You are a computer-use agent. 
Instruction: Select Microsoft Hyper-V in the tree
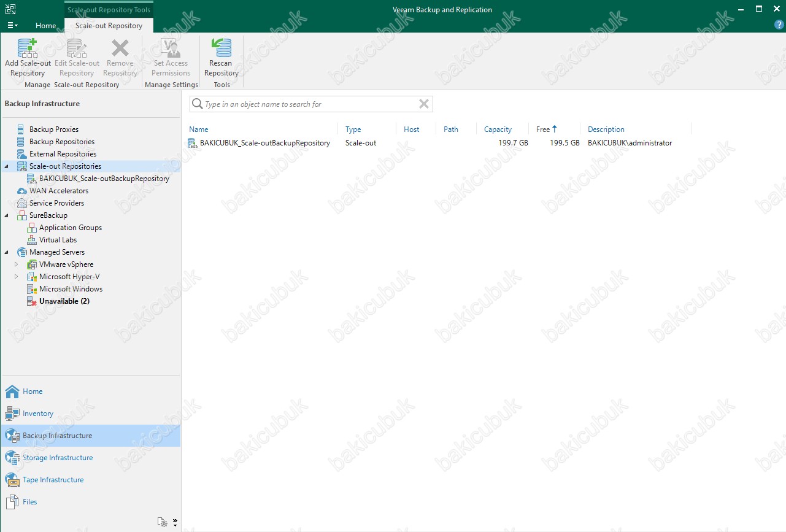(x=69, y=277)
